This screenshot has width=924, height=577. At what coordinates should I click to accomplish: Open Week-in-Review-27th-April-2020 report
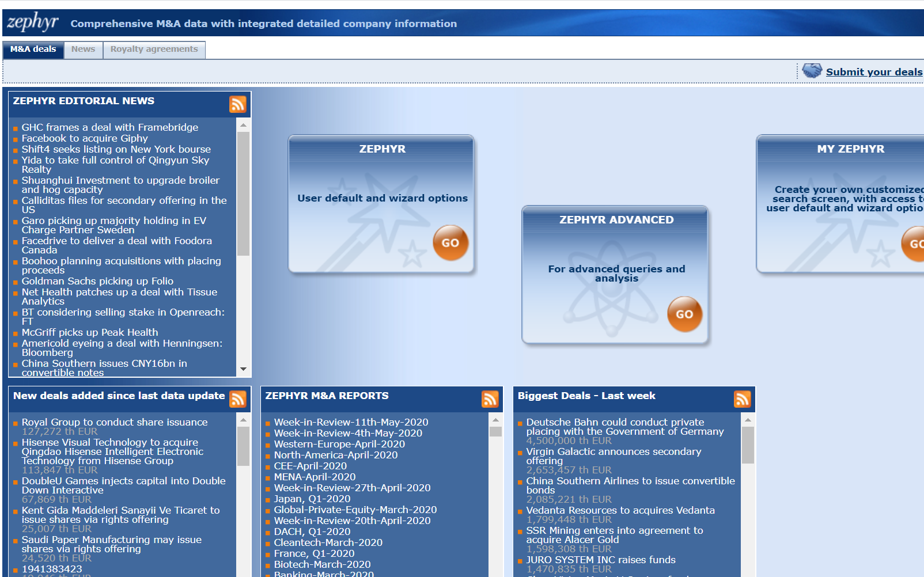coord(353,488)
